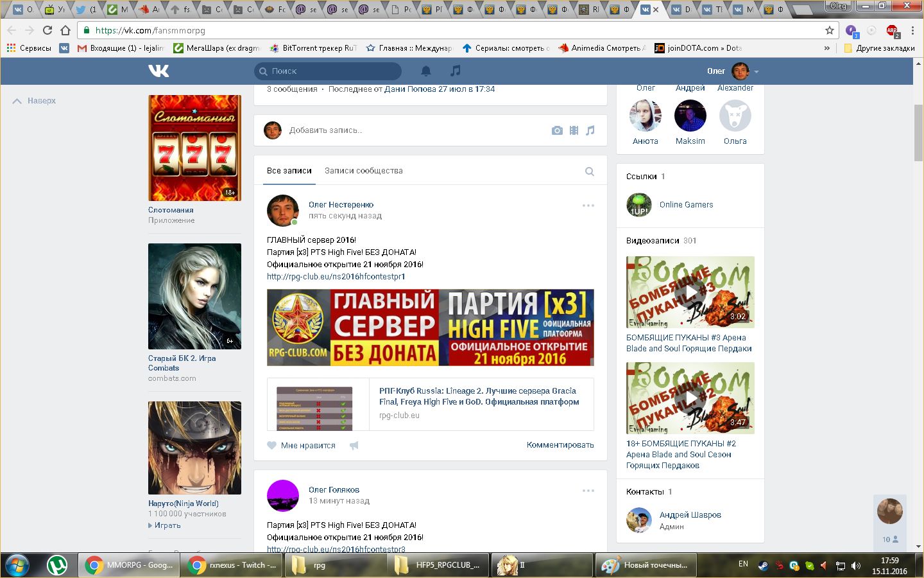
Task: Open Андрей Шавров contact
Action: coord(690,515)
